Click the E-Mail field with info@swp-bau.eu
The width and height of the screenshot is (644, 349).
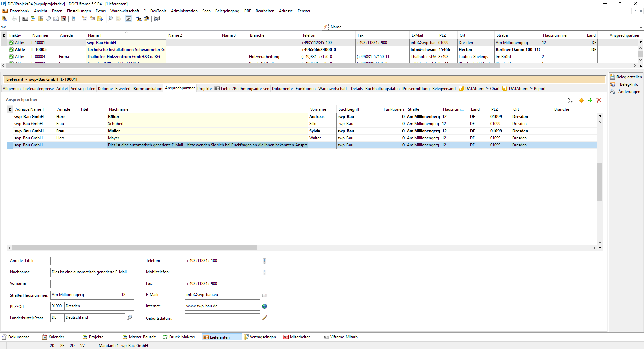pos(222,295)
